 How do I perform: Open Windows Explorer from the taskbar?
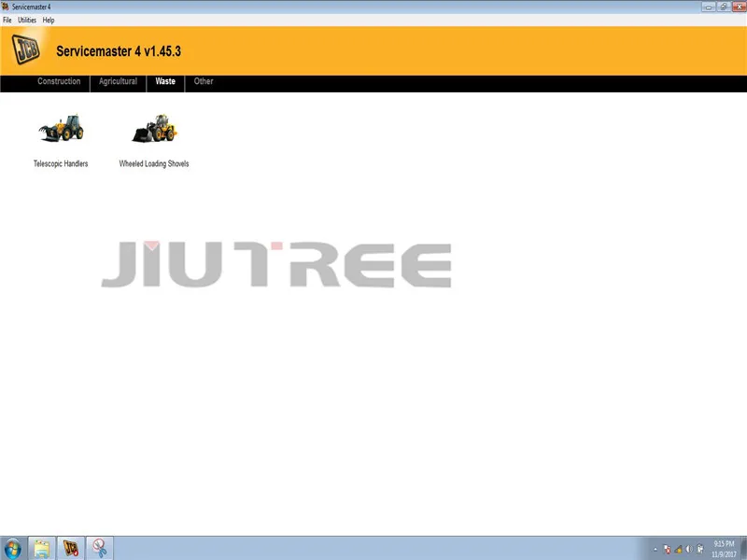(41, 549)
